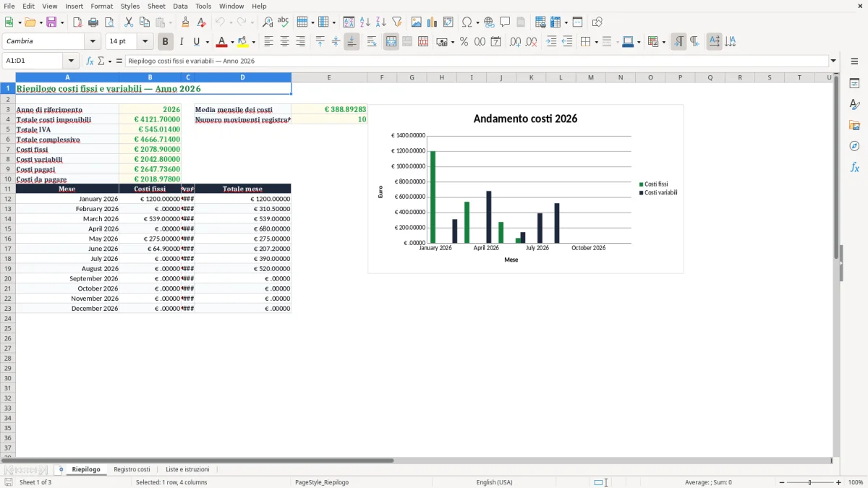868x488 pixels.
Task: Open the Paste options dropdown
Action: click(170, 22)
